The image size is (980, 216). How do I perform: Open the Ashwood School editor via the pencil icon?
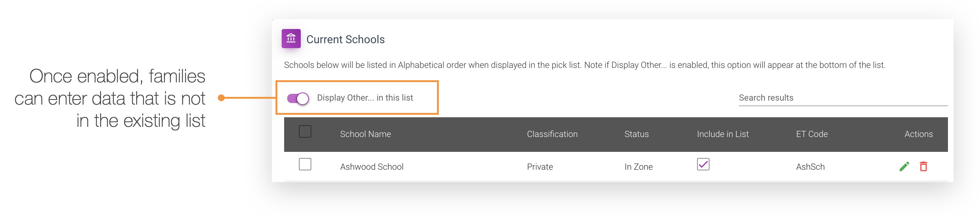coord(904,167)
